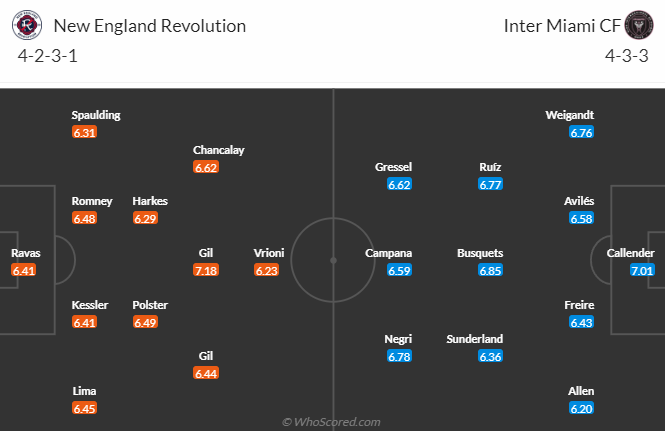Open player Gressel

click(x=393, y=167)
